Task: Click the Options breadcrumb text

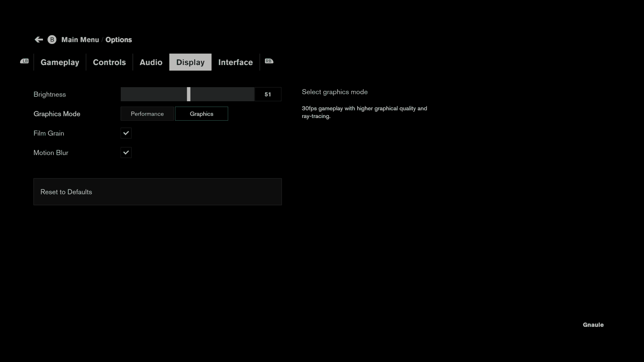Action: click(119, 40)
